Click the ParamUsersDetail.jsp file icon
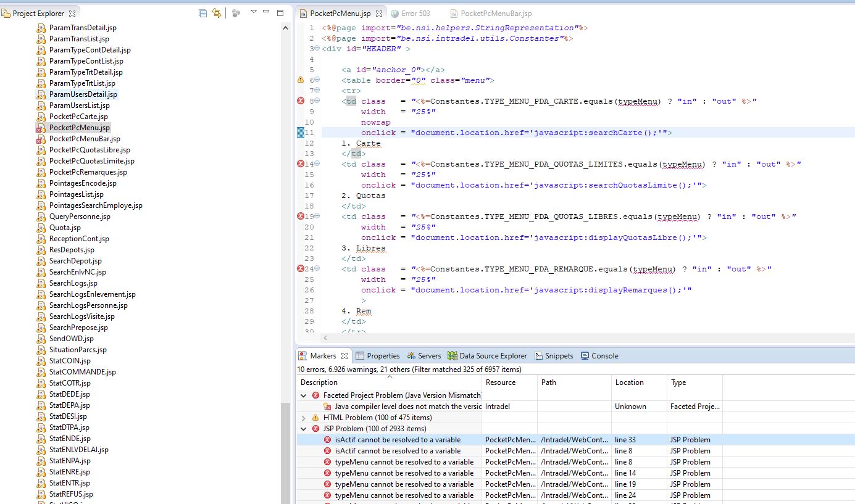The height and width of the screenshot is (504, 855). tap(41, 94)
